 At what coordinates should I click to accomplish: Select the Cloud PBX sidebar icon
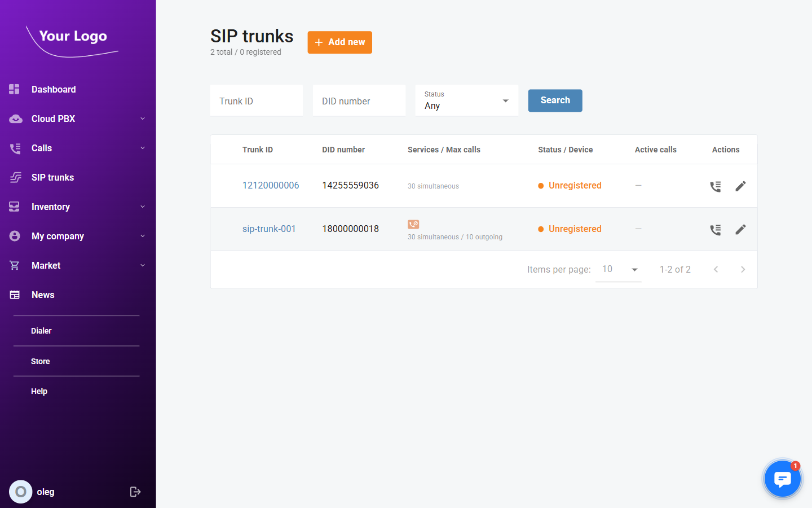coord(14,119)
